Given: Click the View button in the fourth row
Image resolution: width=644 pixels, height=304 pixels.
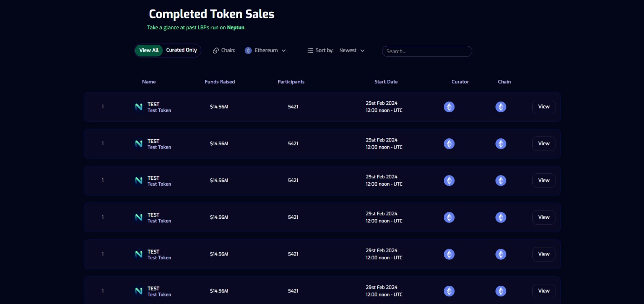Looking at the screenshot, I should click(543, 217).
